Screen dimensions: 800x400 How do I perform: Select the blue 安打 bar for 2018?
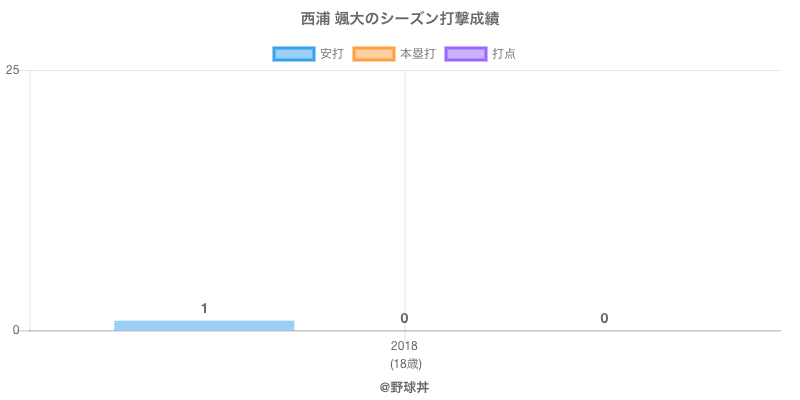[204, 325]
